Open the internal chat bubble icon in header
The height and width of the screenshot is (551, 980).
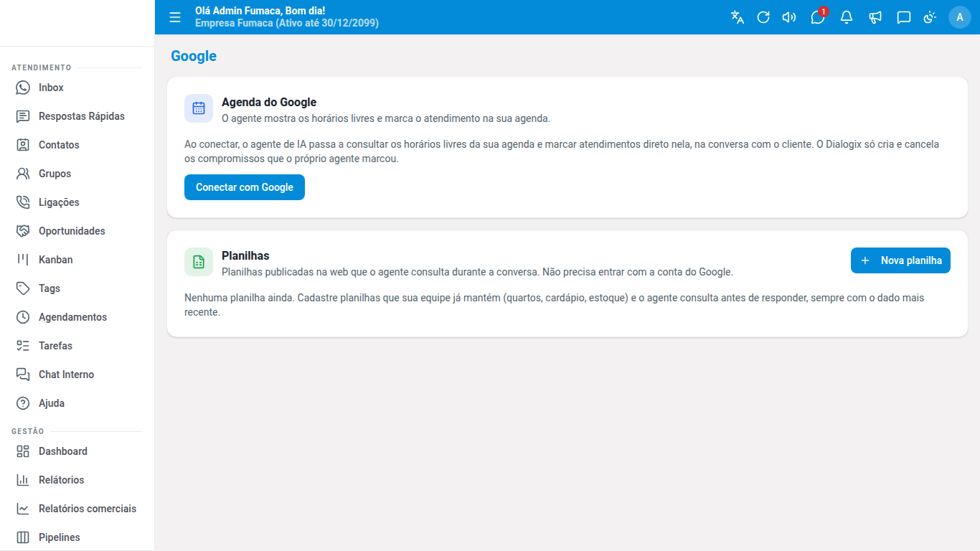click(x=904, y=17)
